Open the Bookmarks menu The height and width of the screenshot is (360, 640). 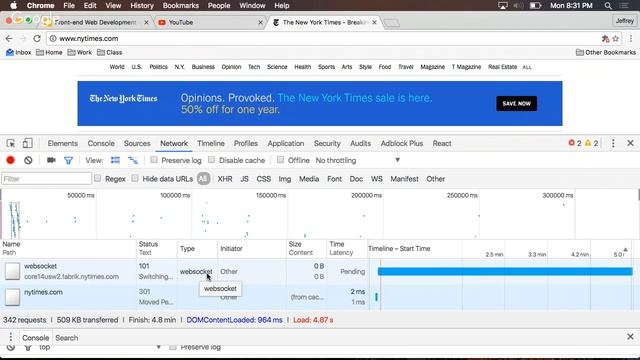[180, 6]
